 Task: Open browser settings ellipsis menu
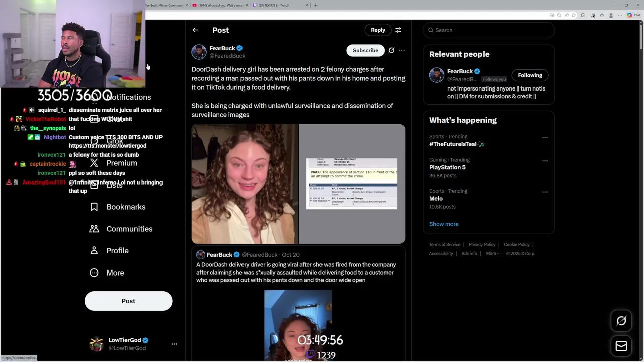(x=620, y=15)
